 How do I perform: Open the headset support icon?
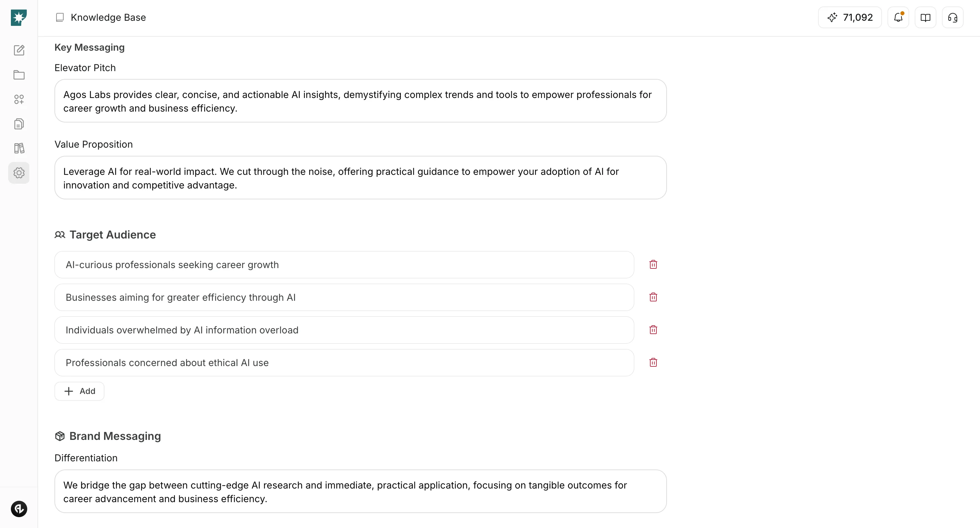coord(953,17)
